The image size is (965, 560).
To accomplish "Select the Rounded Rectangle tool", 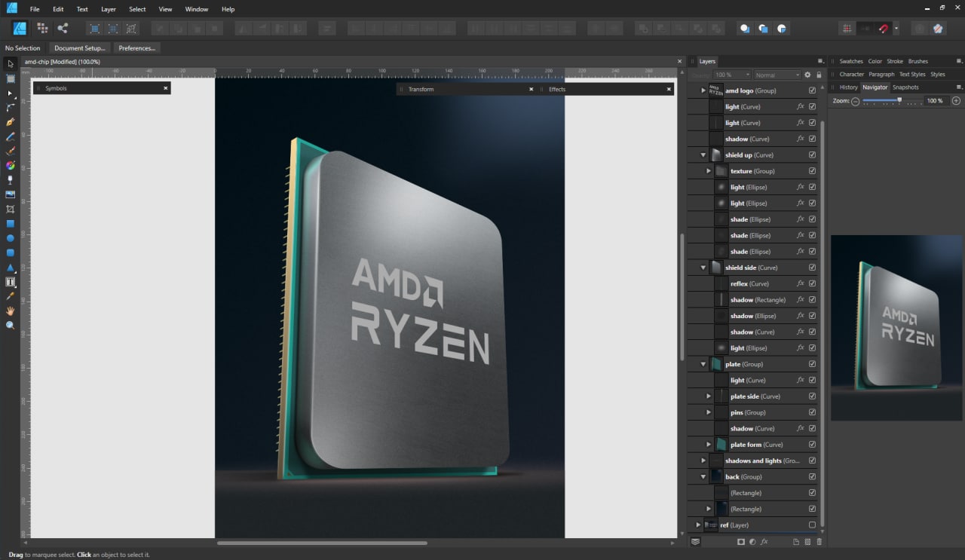I will coord(11,253).
